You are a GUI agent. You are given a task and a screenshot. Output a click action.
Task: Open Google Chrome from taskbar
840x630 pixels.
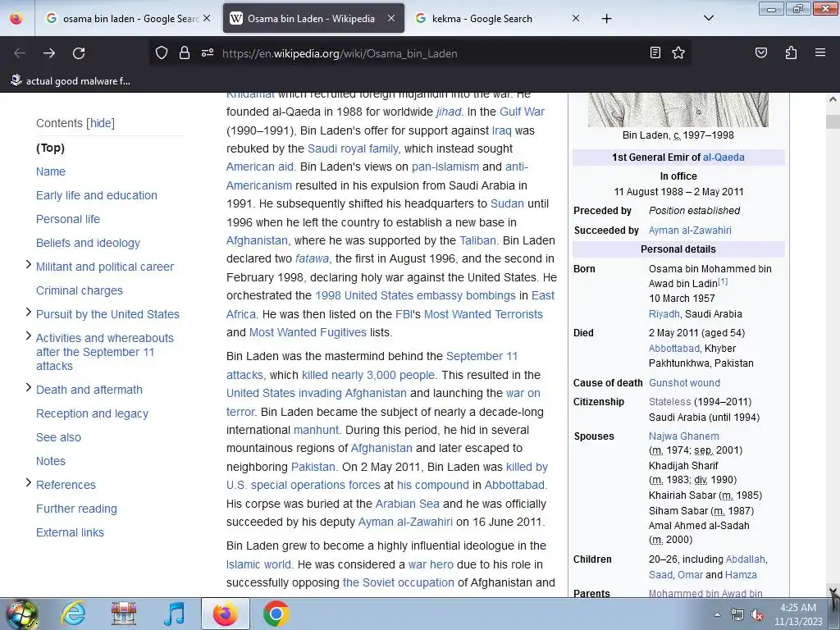[276, 614]
